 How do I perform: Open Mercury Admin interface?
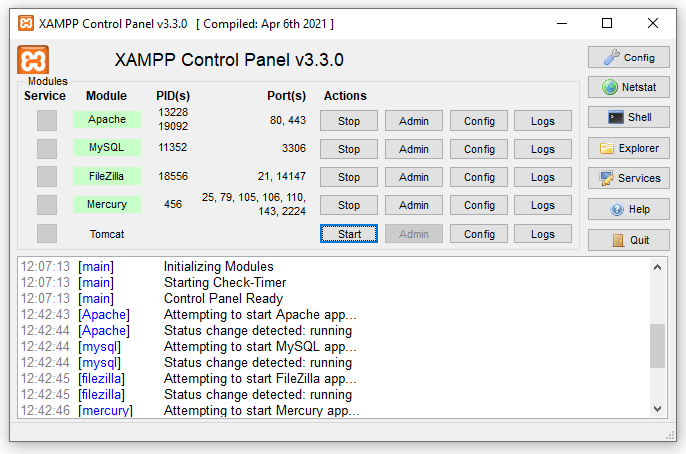[414, 205]
